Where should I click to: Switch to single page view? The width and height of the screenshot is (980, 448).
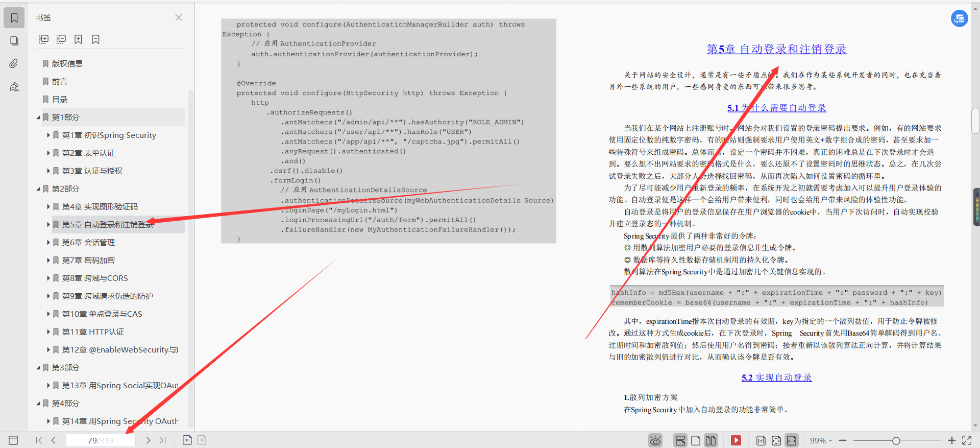click(x=696, y=440)
